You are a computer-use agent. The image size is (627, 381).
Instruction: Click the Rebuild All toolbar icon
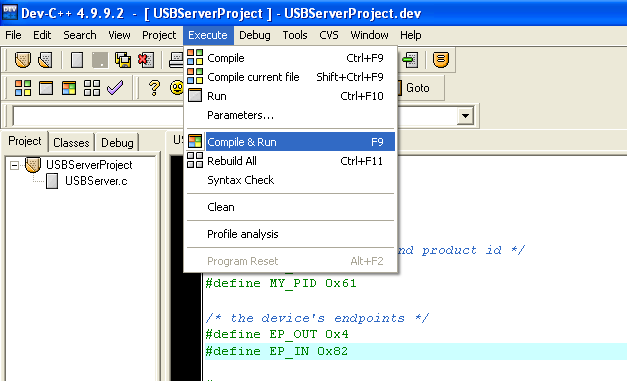92,88
